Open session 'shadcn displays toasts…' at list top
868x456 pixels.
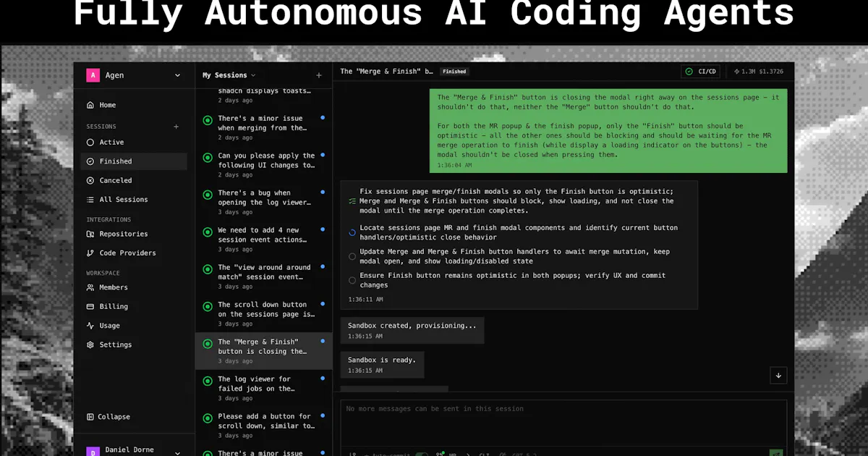(263, 96)
